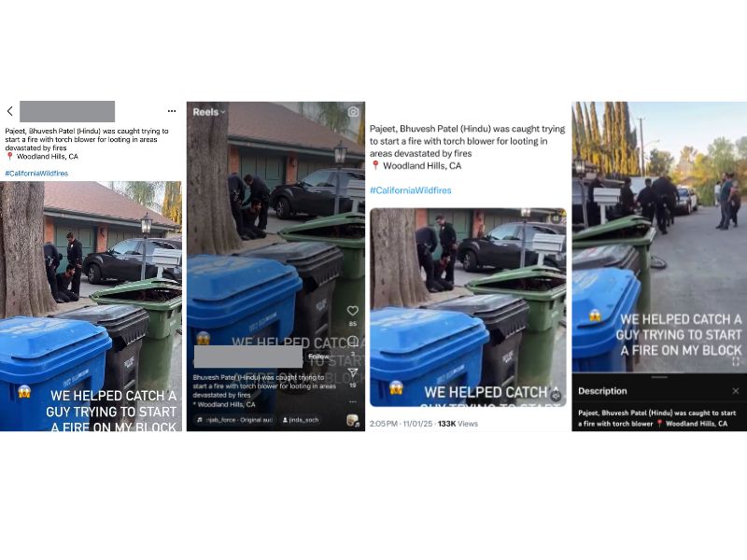Toggle sound icon on the tweet video
The height and width of the screenshot is (560, 747).
point(555,395)
